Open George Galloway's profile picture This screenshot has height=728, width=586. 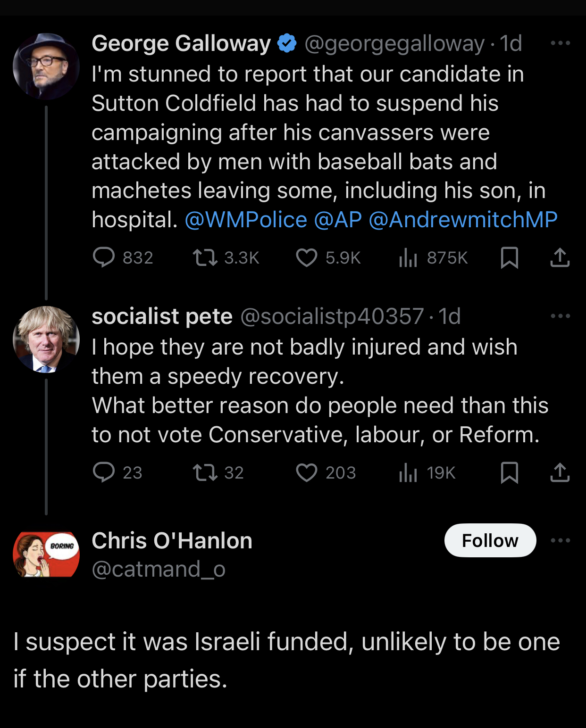(46, 66)
